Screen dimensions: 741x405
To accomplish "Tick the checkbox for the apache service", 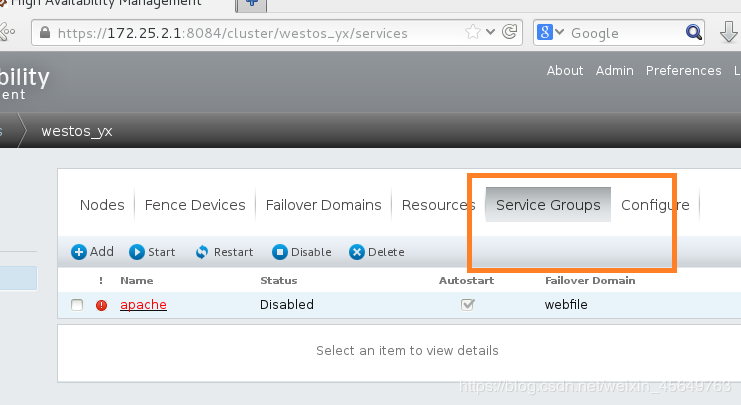I will 77,305.
